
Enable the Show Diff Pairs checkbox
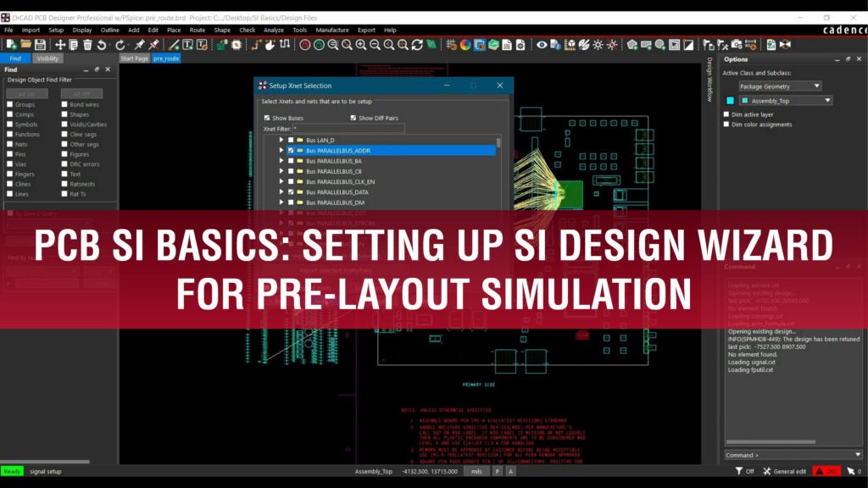pyautogui.click(x=353, y=116)
